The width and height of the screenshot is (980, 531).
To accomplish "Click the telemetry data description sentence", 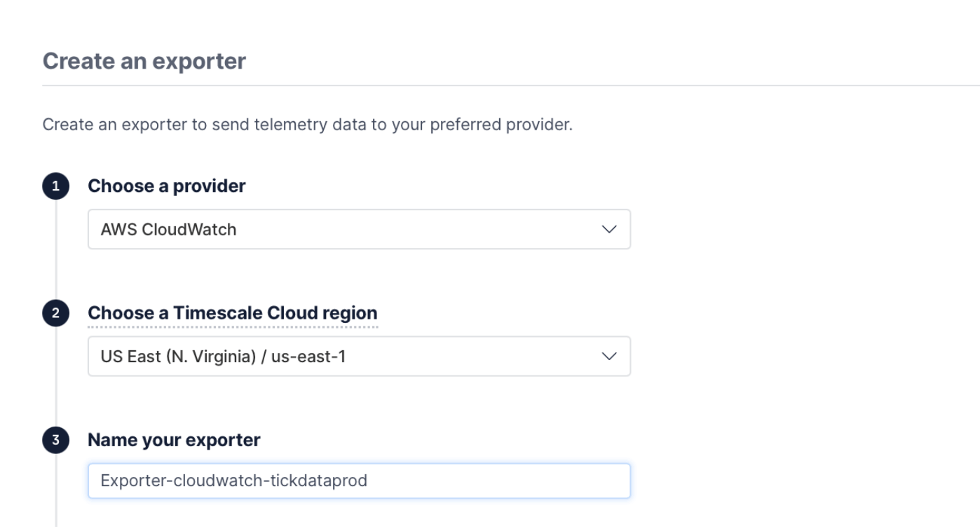I will (307, 126).
